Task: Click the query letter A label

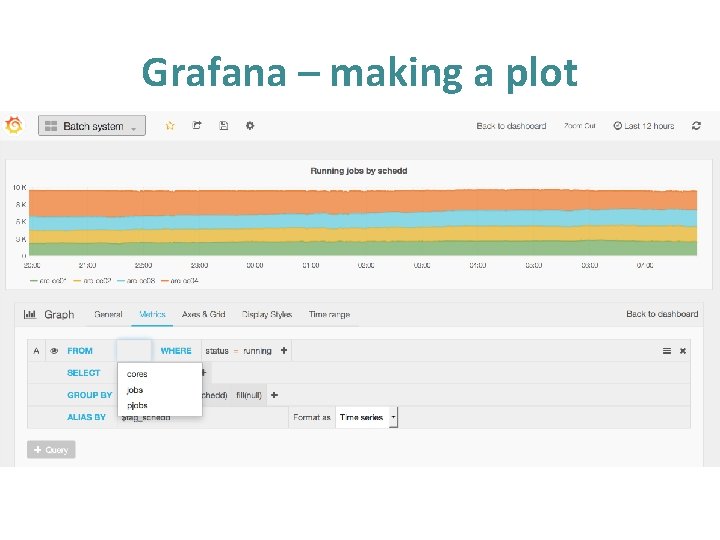Action: pos(36,351)
